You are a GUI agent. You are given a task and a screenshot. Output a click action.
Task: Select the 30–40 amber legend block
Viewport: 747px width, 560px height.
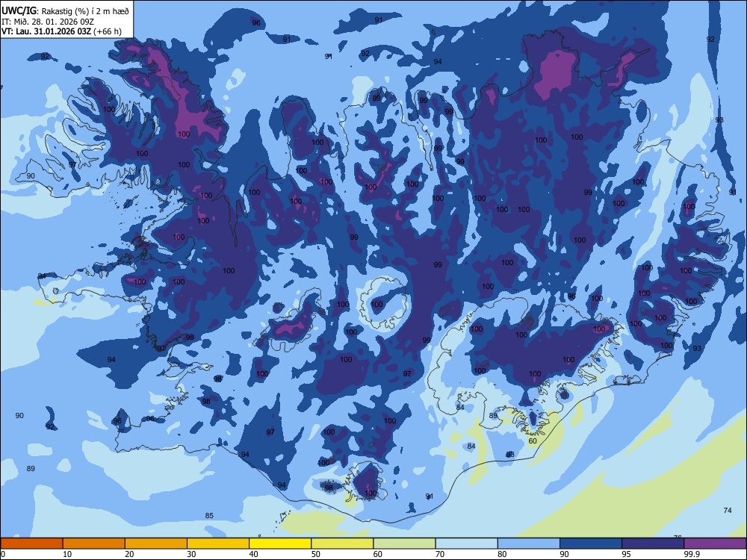218,544
